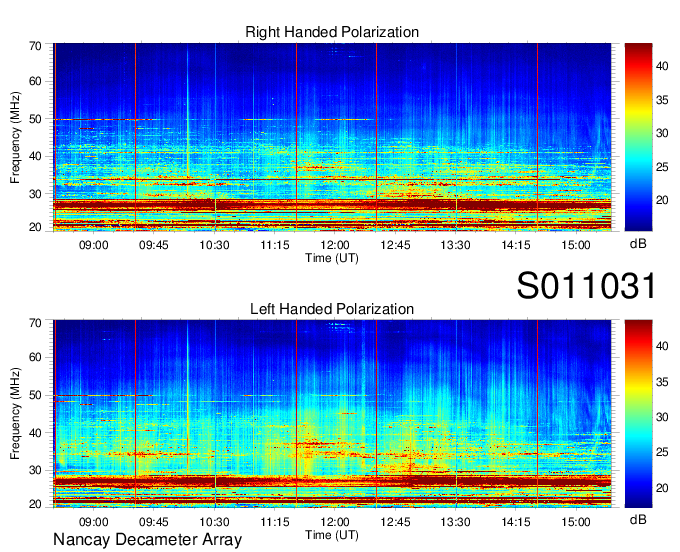Click "12:45" time tick under Right Handed plot
This screenshot has height=552, width=680.
click(395, 245)
